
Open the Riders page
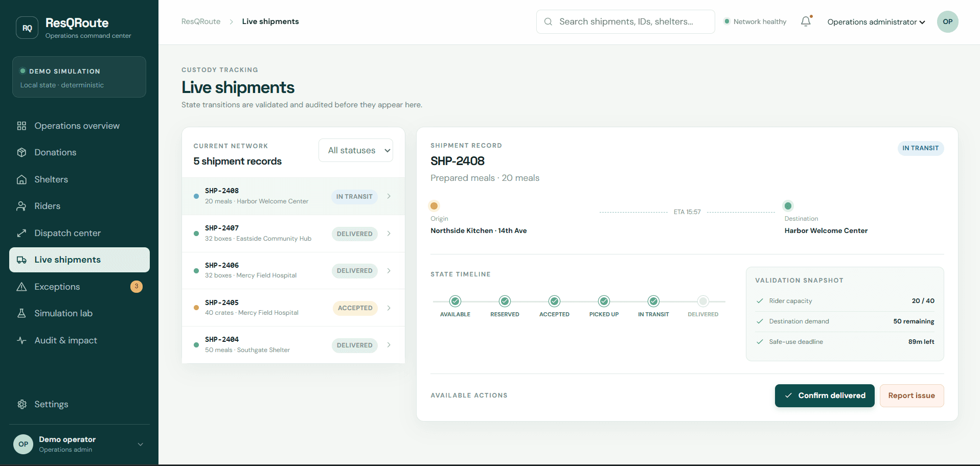(79, 206)
